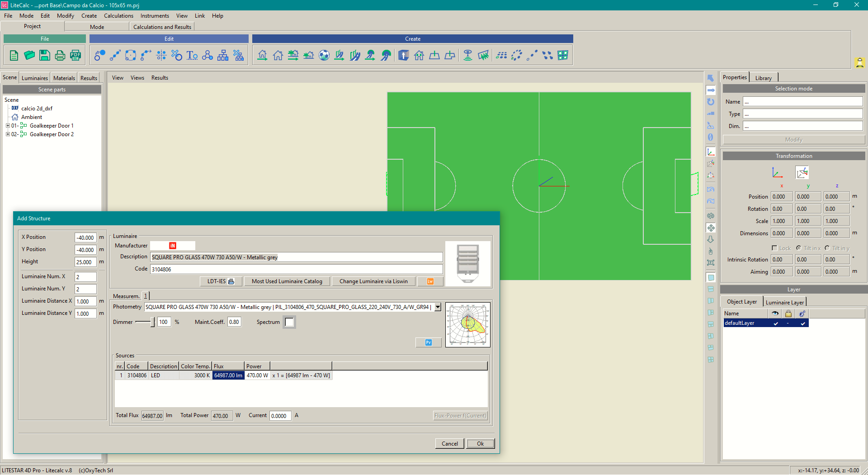
Task: Open the Views dropdown in viewport toolbar
Action: tap(137, 78)
